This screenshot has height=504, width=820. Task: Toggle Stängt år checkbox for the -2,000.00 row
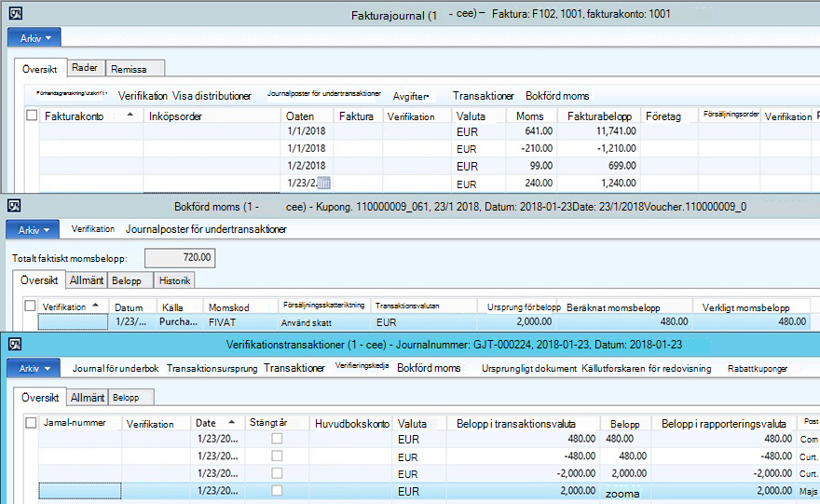(277, 472)
